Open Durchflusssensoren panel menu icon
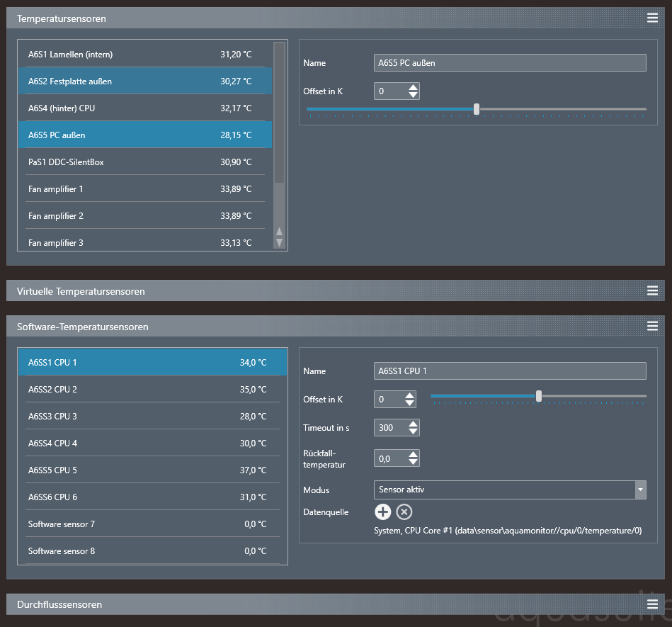The width and height of the screenshot is (672, 627). click(652, 604)
